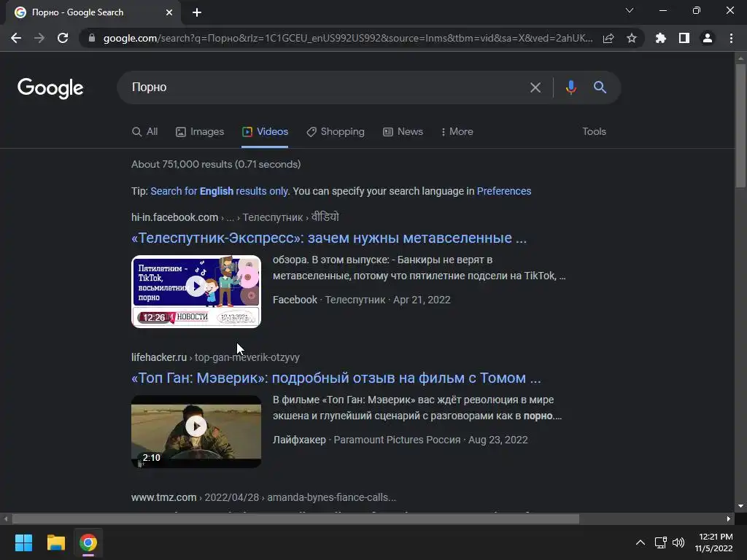This screenshot has width=747, height=560.
Task: Select the Порно - Google Search tab
Action: 93,12
